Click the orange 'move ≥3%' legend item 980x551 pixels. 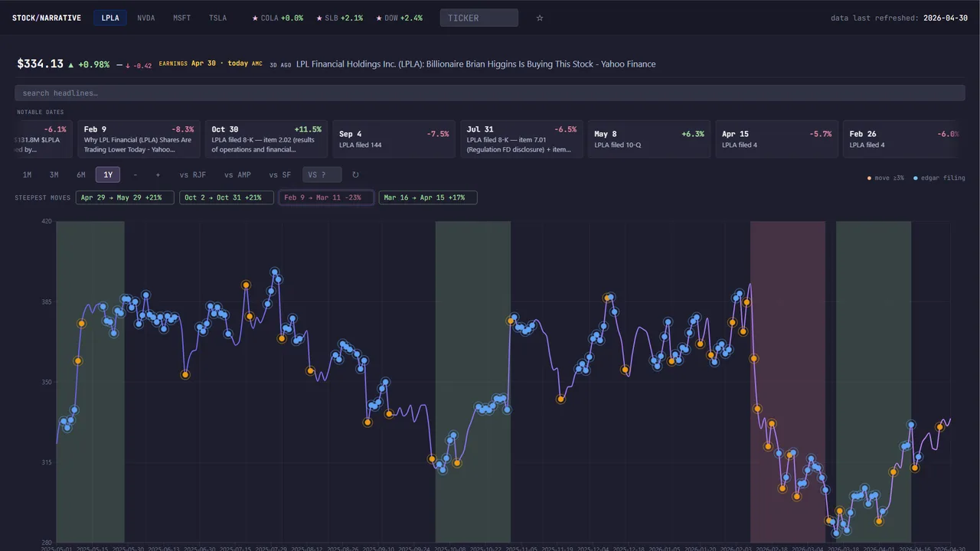[x=886, y=178]
